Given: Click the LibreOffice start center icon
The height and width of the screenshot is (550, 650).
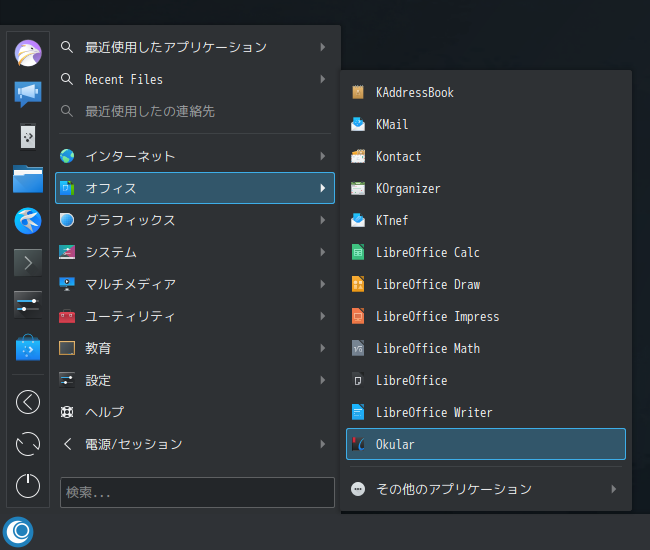Looking at the screenshot, I should pos(358,380).
